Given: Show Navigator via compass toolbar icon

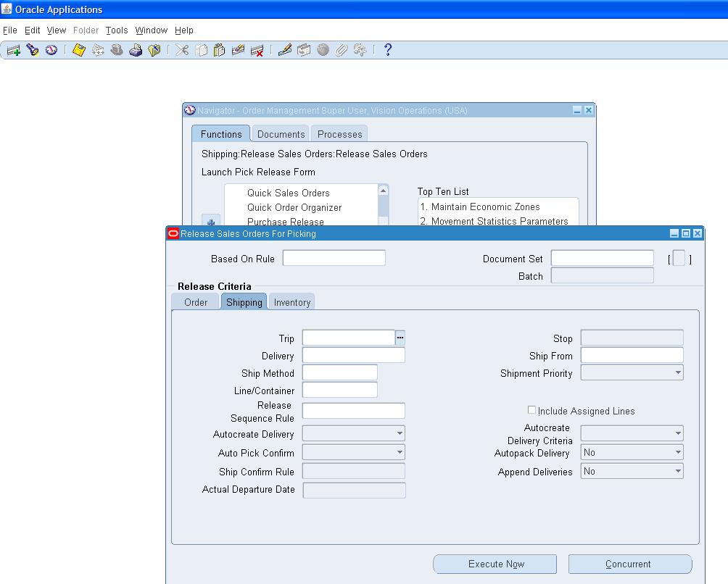Looking at the screenshot, I should click(51, 50).
